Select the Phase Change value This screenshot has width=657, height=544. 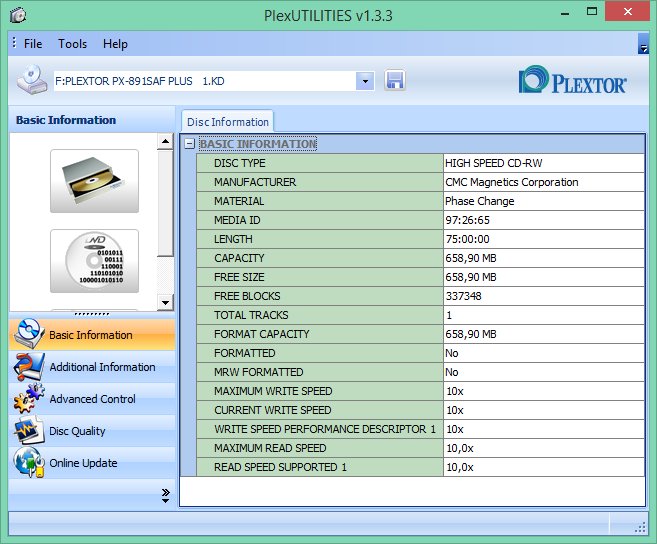[479, 201]
